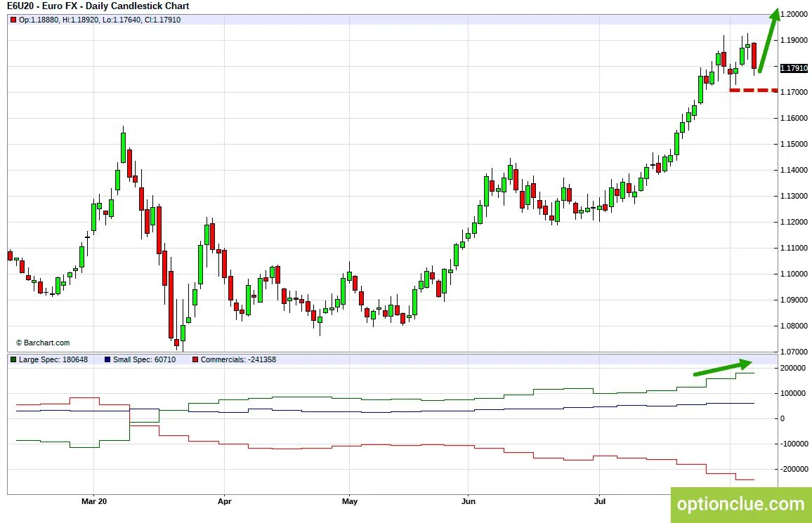Viewport: 812px width, 523px height.
Task: Click the 1.07000 price axis label
Action: pos(794,352)
